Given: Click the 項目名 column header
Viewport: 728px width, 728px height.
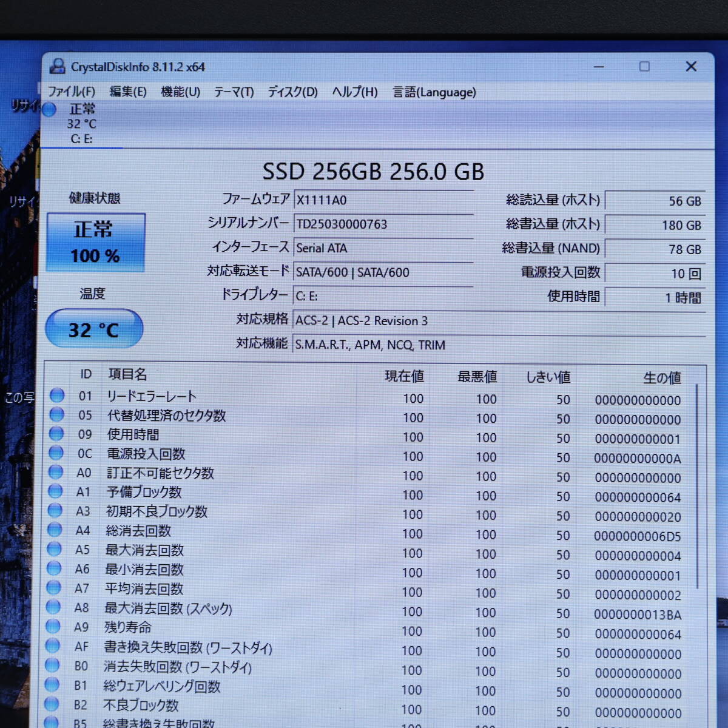Looking at the screenshot, I should [x=127, y=374].
